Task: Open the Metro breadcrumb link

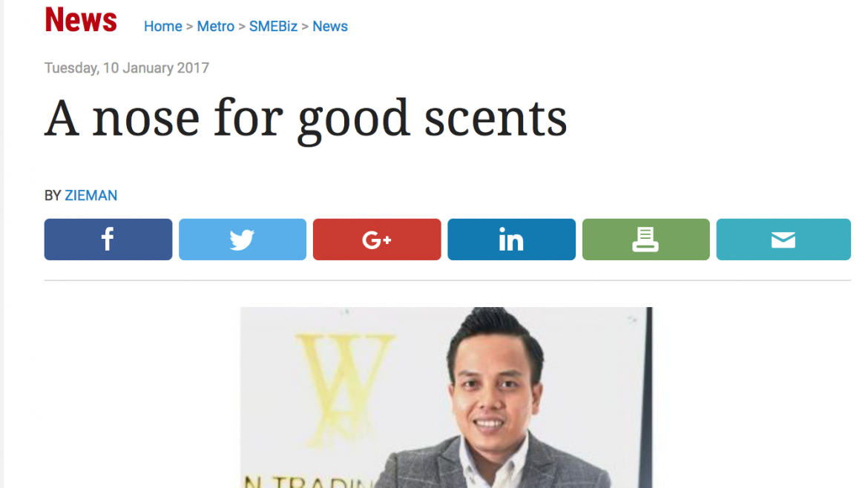Action: point(215,27)
